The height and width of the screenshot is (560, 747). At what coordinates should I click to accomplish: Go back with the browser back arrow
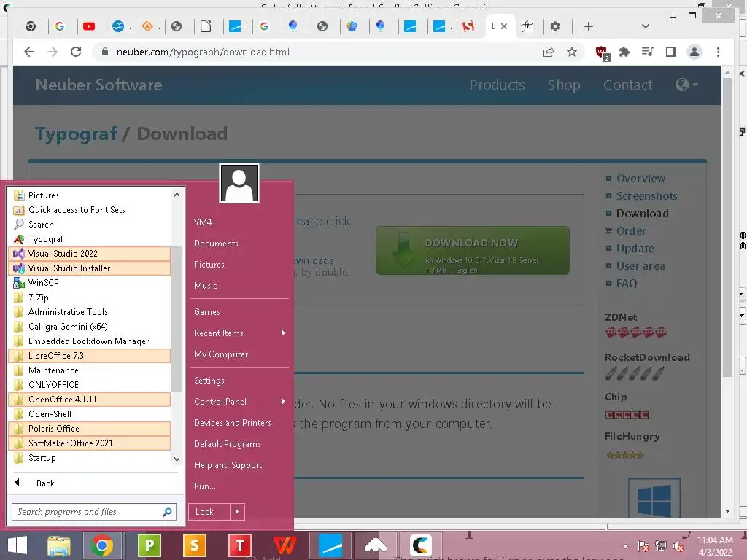29,52
